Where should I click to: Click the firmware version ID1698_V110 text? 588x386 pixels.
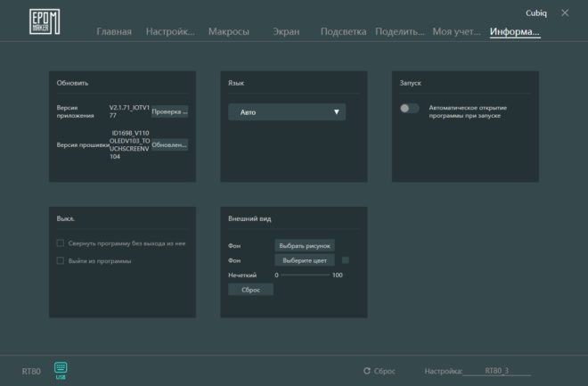click(130, 144)
